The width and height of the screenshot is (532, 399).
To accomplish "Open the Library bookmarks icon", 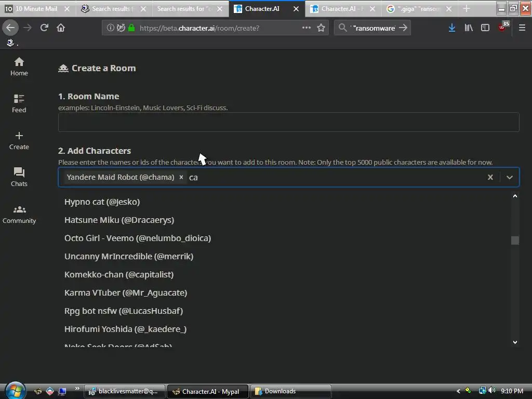I will (x=469, y=28).
